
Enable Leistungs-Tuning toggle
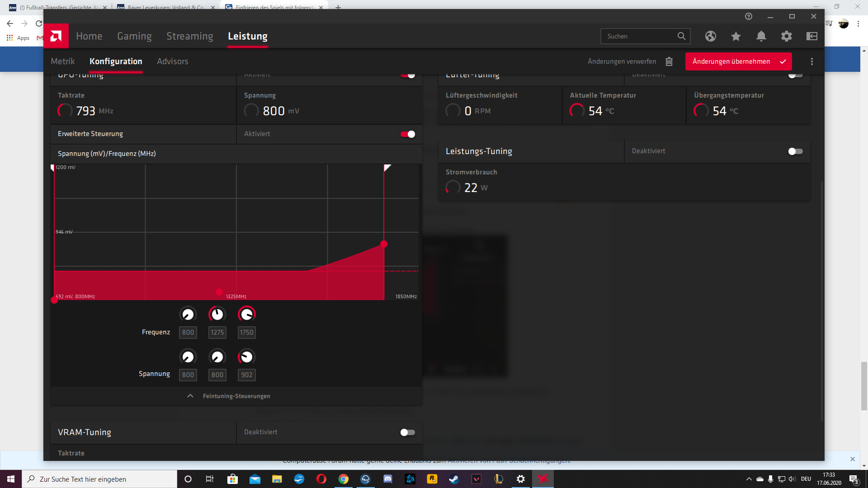795,151
